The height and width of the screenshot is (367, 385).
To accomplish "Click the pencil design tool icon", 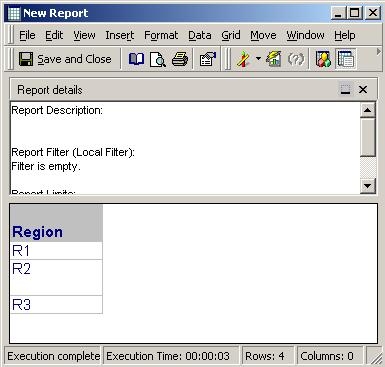I will (x=243, y=59).
